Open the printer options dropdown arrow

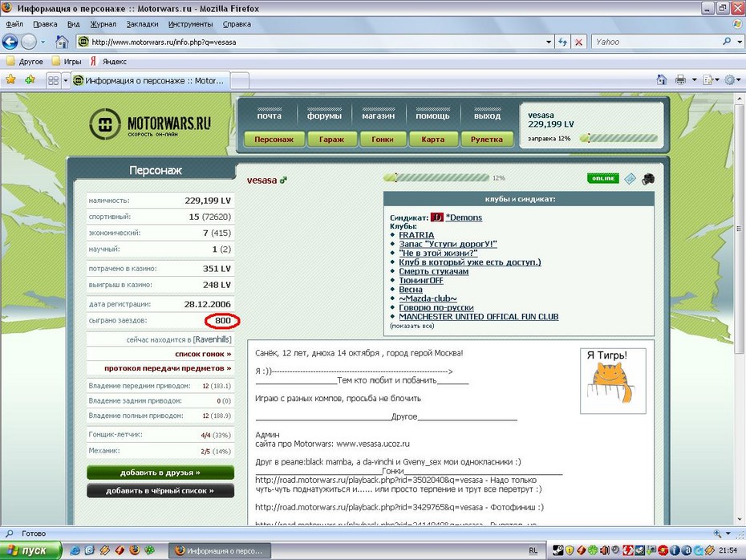tap(694, 80)
